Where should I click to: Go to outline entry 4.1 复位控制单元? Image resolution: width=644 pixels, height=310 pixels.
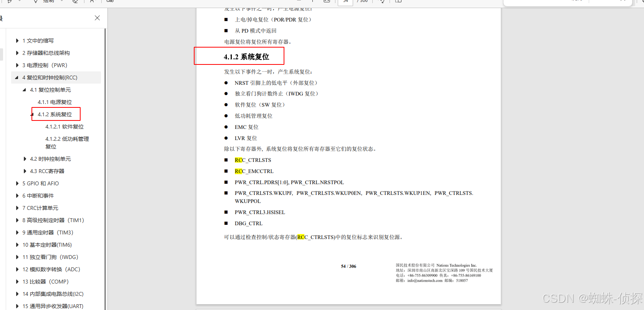50,90
